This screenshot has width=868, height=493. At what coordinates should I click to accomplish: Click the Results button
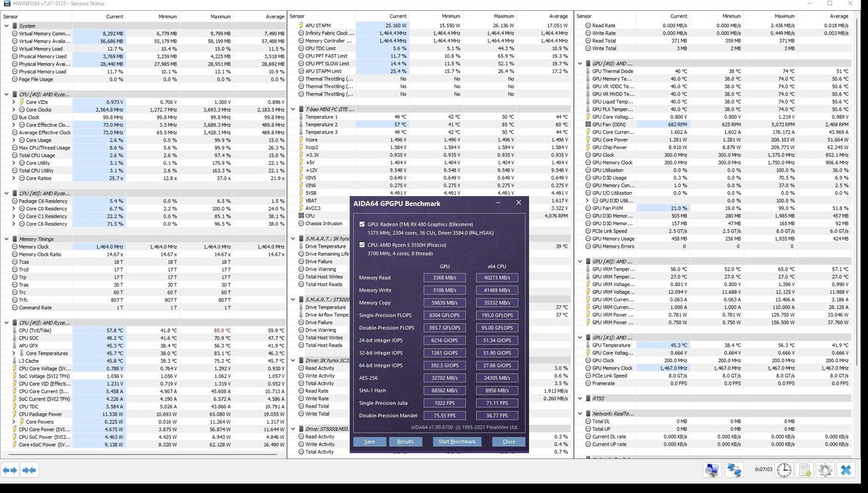click(x=406, y=441)
